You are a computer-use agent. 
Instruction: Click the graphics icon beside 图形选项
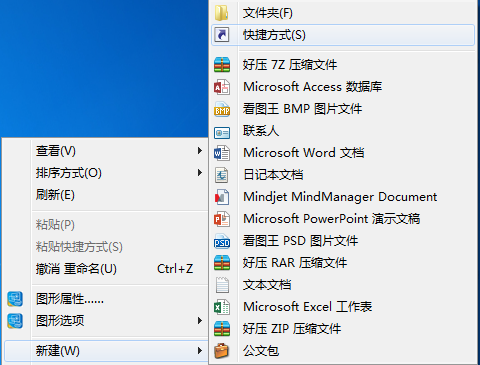[15, 321]
